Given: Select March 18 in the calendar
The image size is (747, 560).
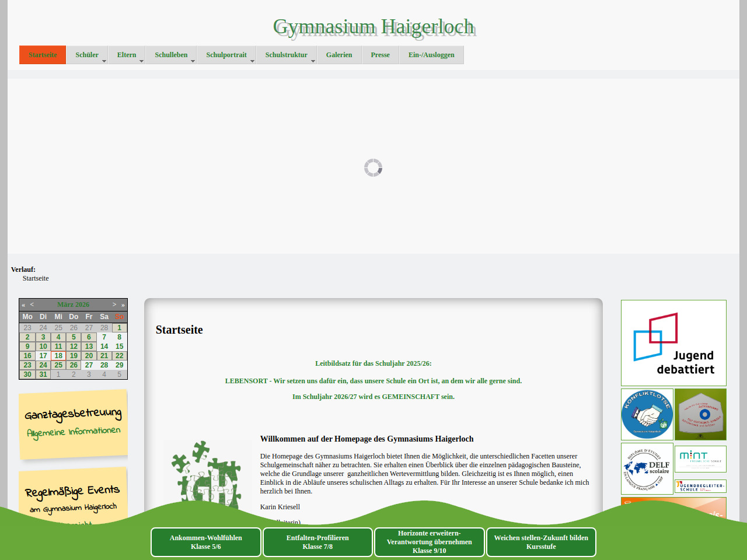Looking at the screenshot, I should tap(58, 356).
